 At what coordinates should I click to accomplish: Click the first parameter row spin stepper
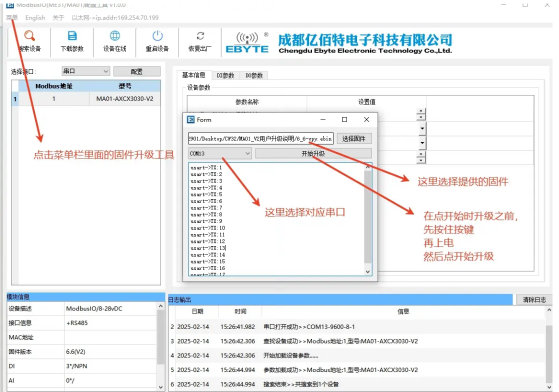pyautogui.click(x=421, y=114)
